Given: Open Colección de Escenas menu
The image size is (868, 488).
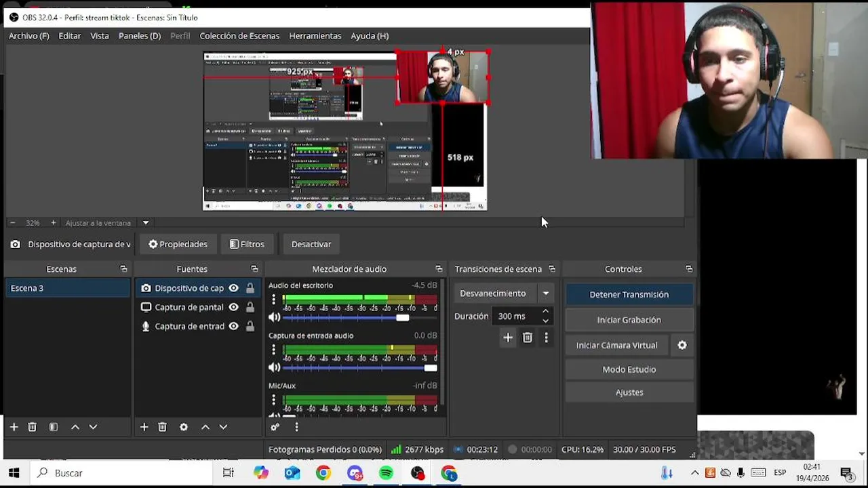Looking at the screenshot, I should coord(239,36).
